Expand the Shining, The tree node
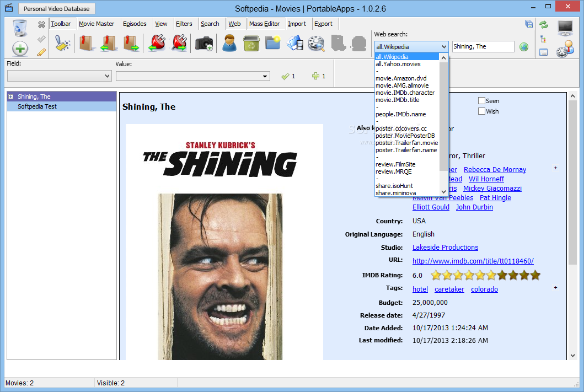Screen dimensions: 584x392 [11, 97]
